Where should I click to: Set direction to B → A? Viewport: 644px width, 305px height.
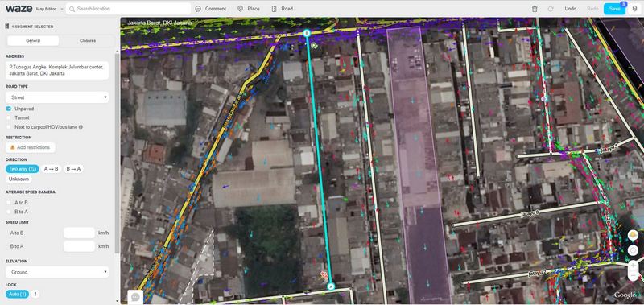point(73,169)
